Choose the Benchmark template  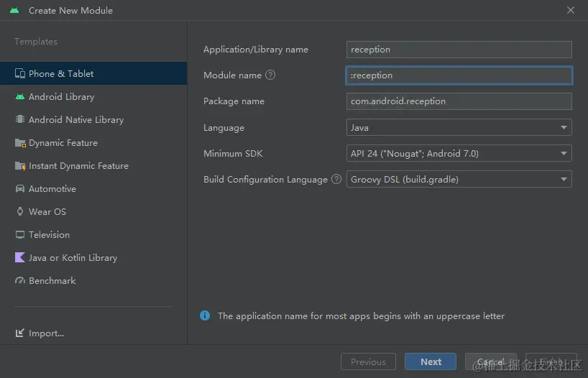point(93,280)
